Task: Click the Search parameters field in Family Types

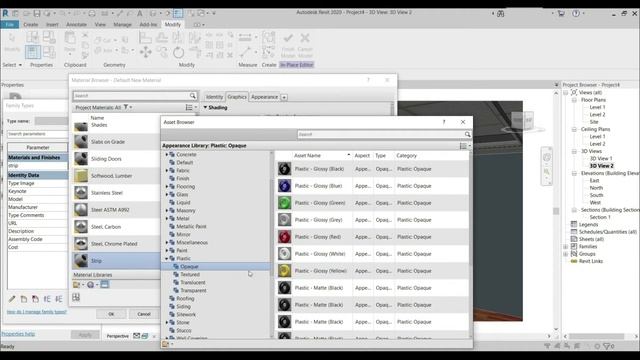Action: click(x=37, y=134)
